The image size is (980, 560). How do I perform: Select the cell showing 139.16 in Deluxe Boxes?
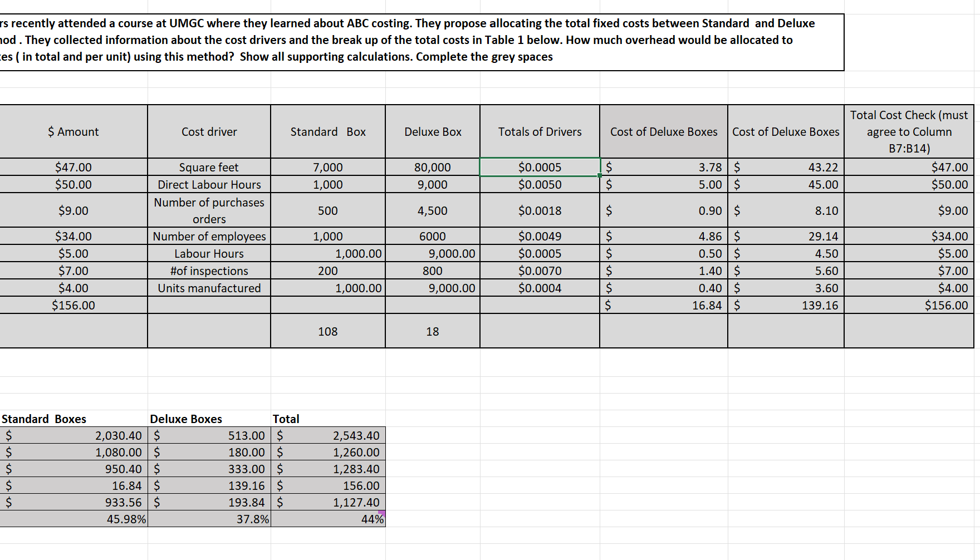point(785,305)
